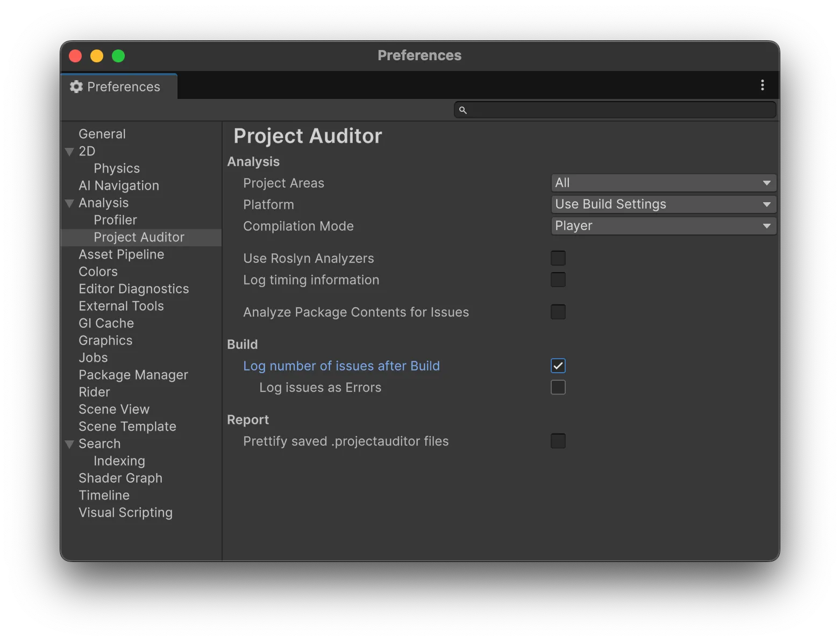Open the Compilation Mode dropdown

[x=663, y=226]
